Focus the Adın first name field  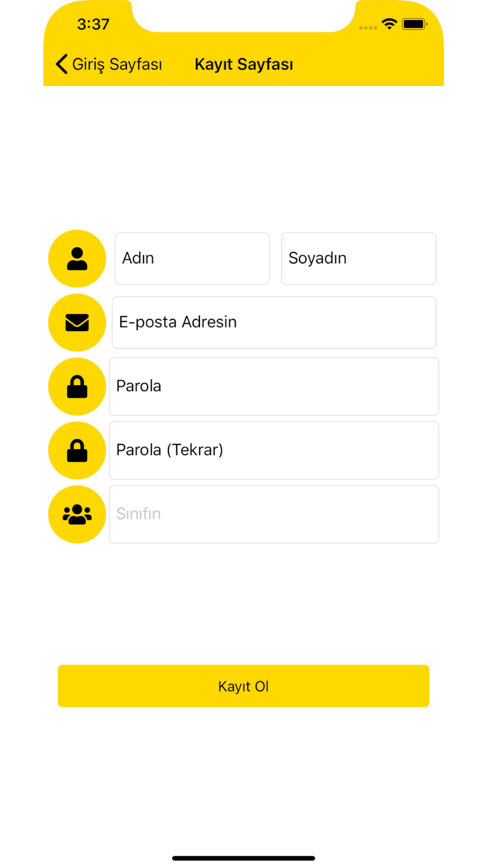click(x=192, y=259)
